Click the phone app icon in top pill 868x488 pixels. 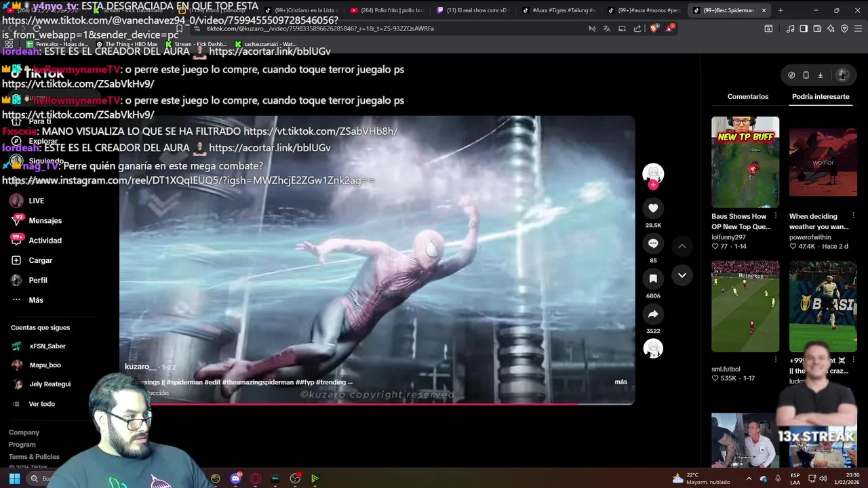pyautogui.click(x=806, y=75)
